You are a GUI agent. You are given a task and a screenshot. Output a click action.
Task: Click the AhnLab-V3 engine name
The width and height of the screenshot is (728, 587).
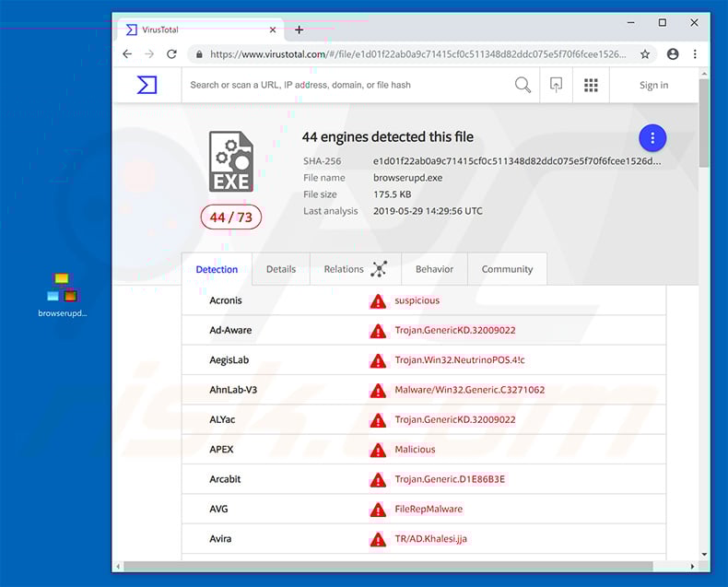click(x=233, y=390)
